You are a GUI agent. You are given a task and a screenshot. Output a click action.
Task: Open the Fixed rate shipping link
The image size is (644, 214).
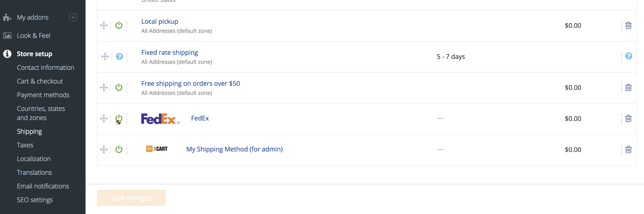click(x=169, y=52)
